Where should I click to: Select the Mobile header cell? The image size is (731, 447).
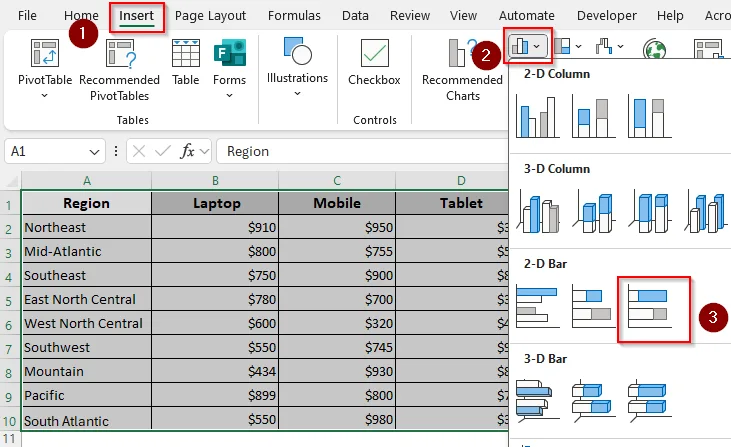coord(337,203)
